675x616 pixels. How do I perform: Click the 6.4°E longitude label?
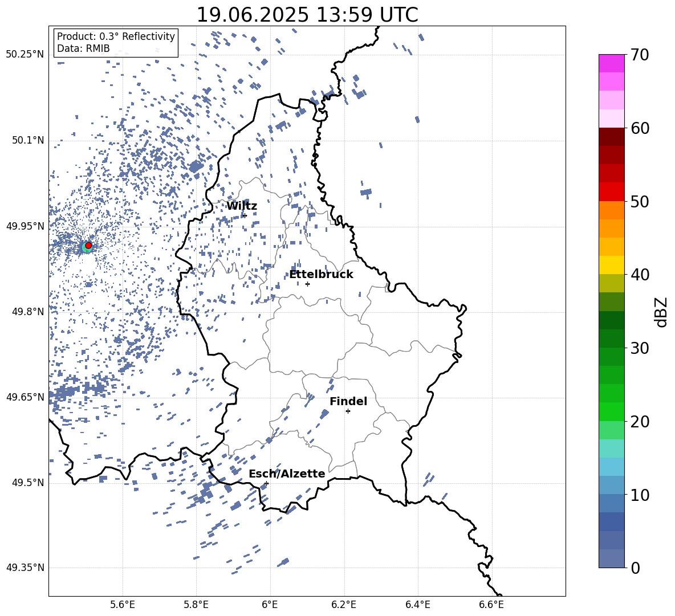click(417, 605)
